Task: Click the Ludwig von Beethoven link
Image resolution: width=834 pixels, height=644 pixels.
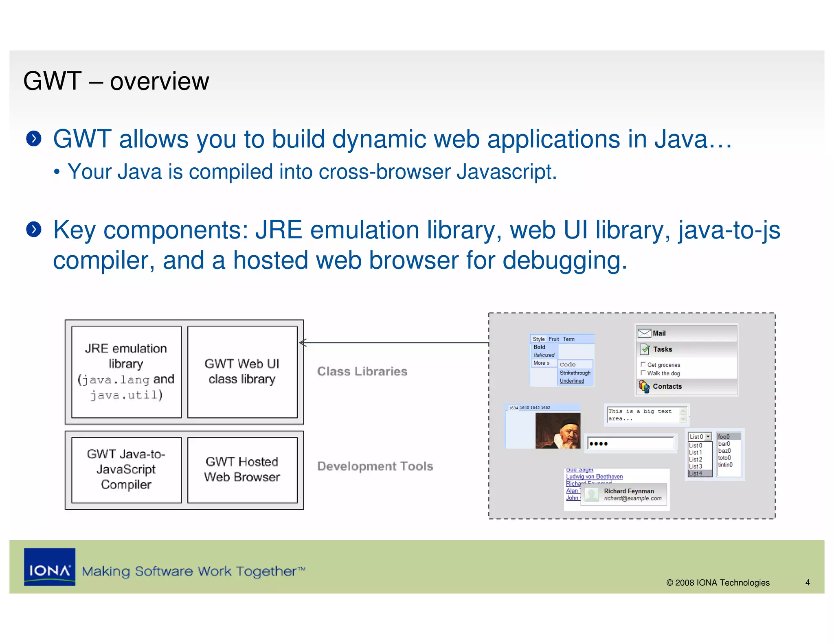Action: point(594,477)
